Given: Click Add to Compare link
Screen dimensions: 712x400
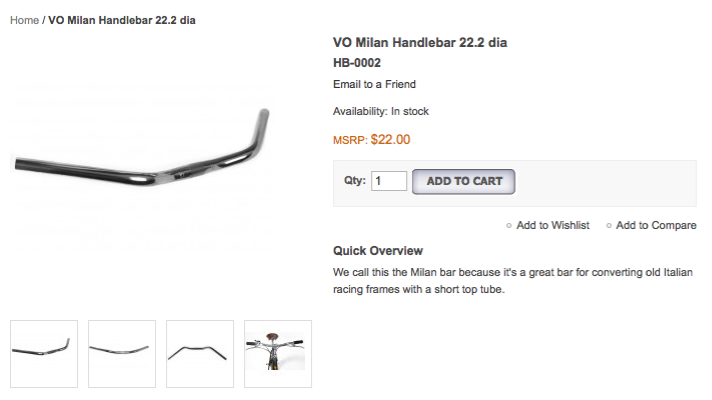Looking at the screenshot, I should 656,225.
